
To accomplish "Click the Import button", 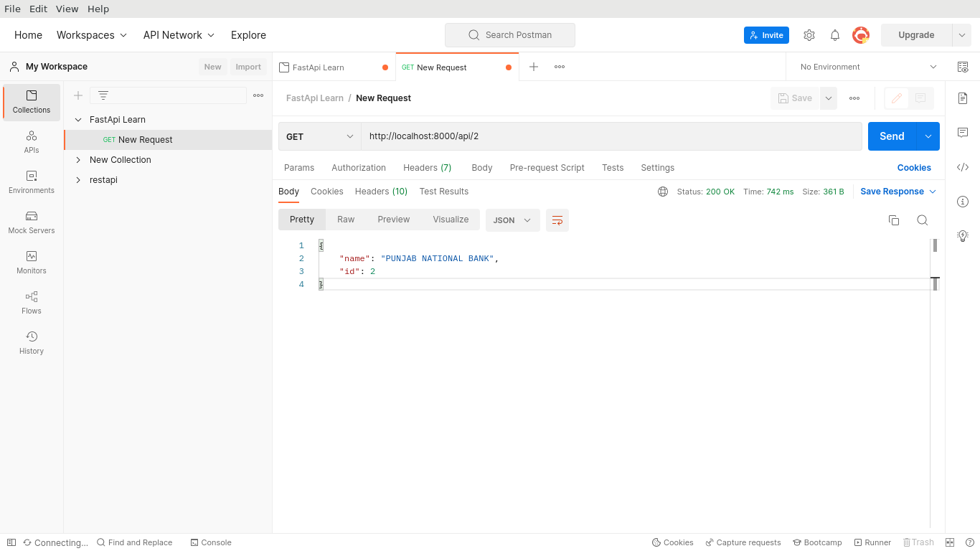I will [x=248, y=67].
